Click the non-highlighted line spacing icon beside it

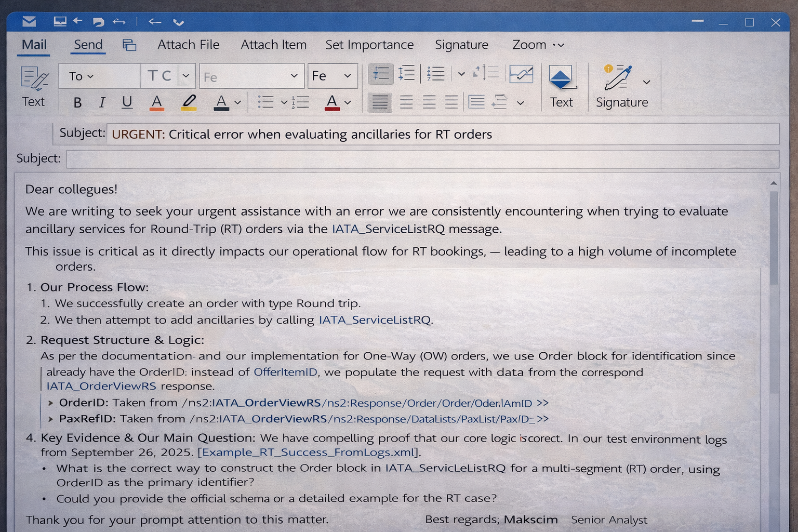click(406, 74)
